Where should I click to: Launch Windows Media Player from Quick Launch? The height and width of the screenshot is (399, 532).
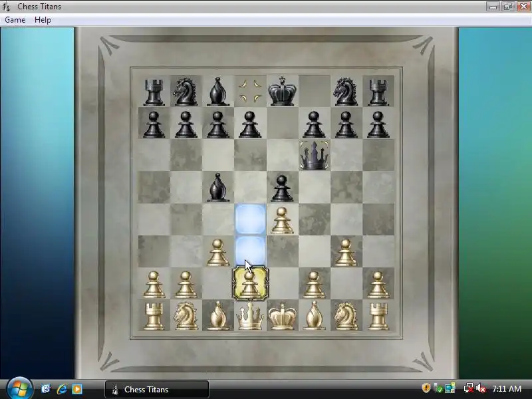(77, 389)
